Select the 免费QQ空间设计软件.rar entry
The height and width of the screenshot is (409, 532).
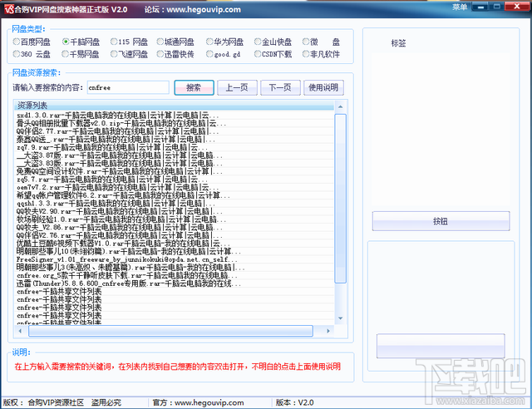click(174, 171)
